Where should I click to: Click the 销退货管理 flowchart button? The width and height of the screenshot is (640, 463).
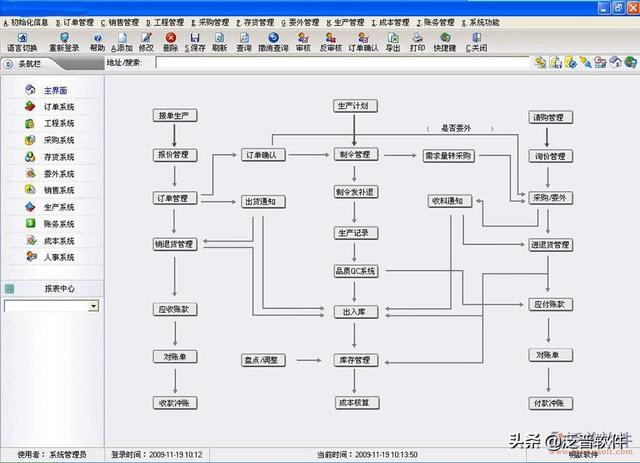(x=175, y=244)
